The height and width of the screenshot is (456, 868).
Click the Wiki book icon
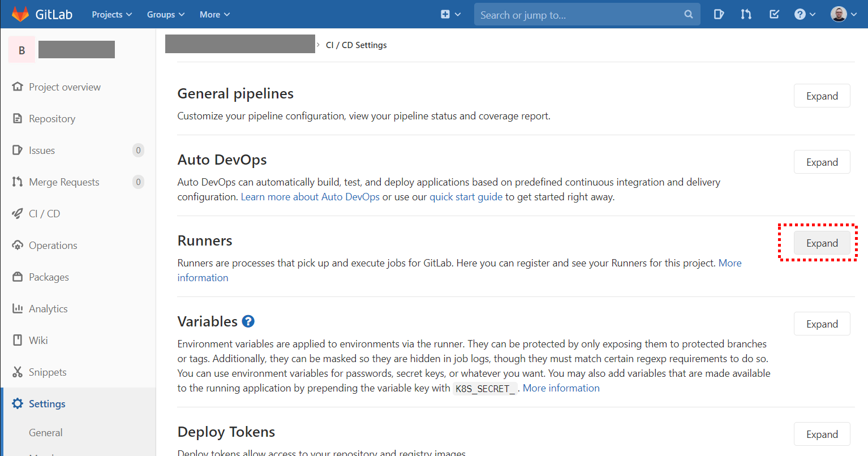(18, 340)
